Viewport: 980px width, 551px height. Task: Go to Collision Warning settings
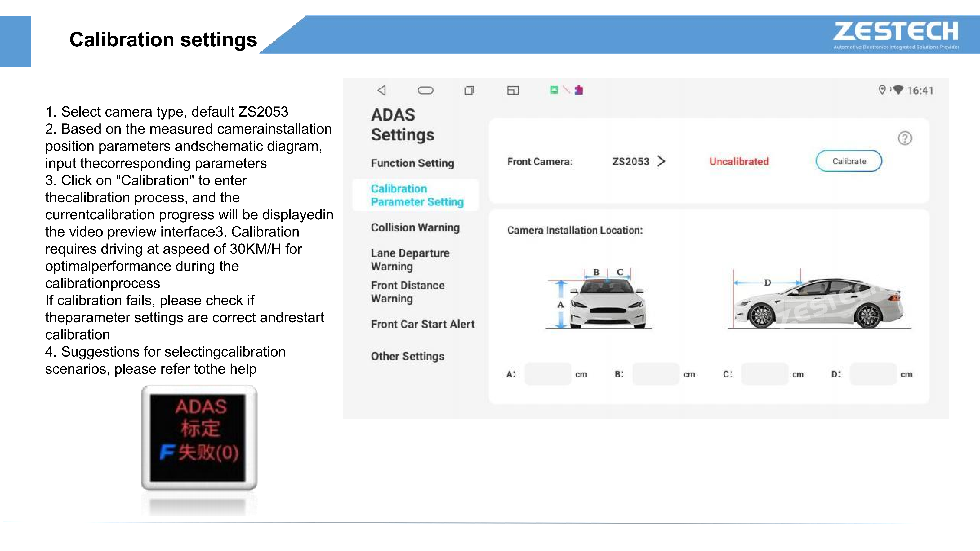click(415, 227)
